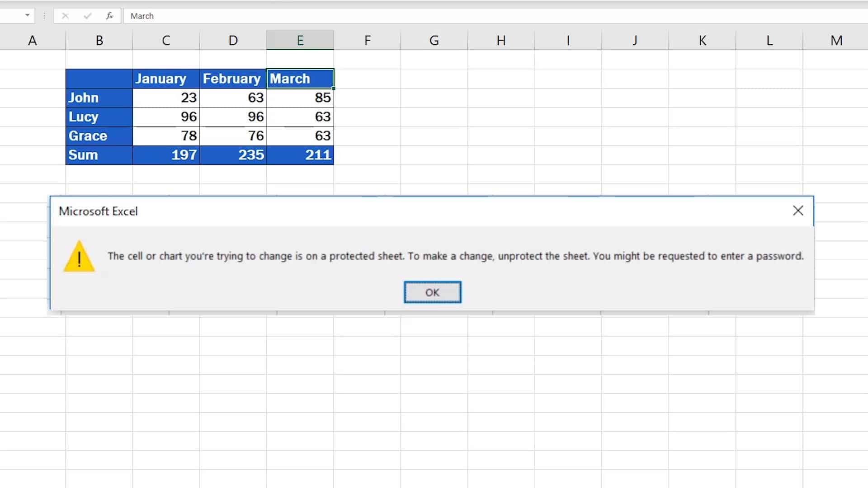The height and width of the screenshot is (488, 868).
Task: Click the column B header
Action: pos(99,40)
